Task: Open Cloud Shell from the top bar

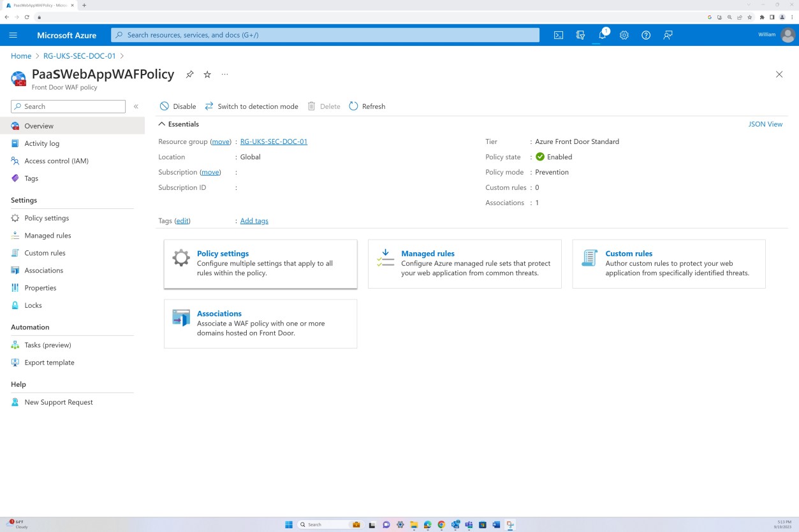Action: 558,35
